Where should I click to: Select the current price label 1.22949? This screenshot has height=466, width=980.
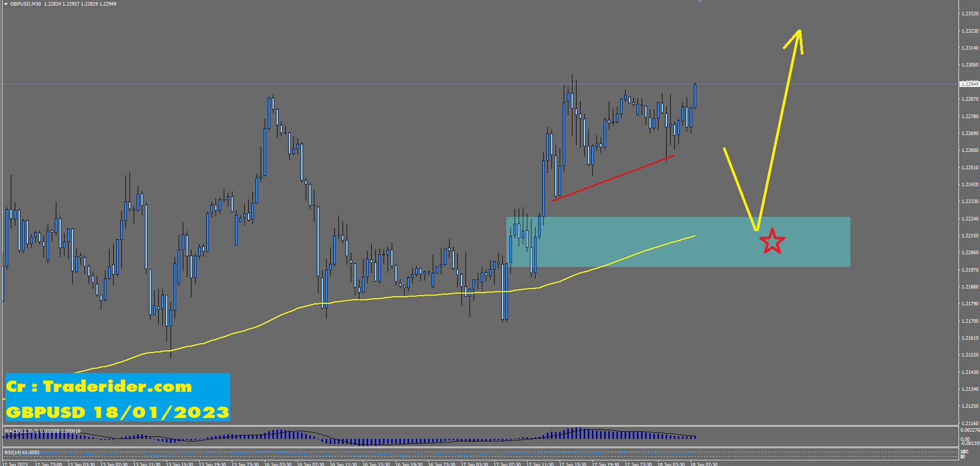tap(969, 84)
